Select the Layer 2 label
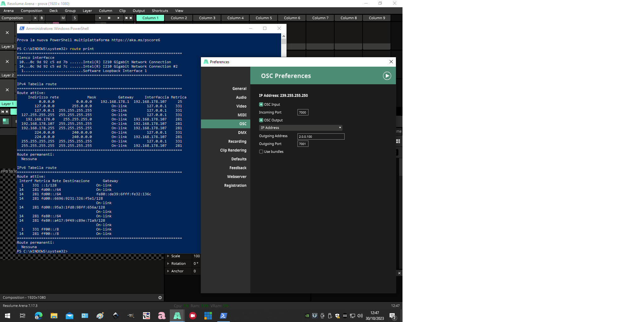The image size is (644, 322). tap(8, 75)
